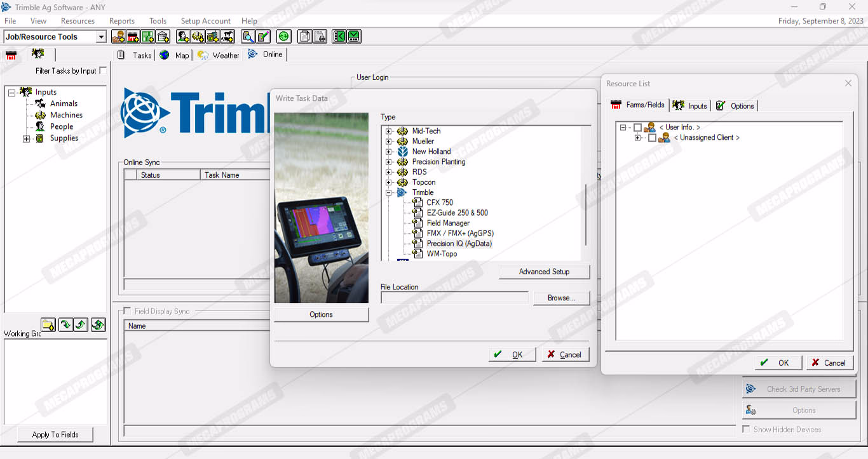
Task: Select Precision IQ (AgData) entry
Action: coord(459,243)
